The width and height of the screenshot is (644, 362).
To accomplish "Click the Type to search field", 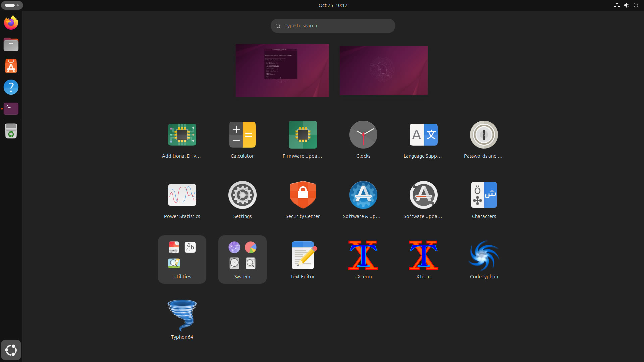I will (x=333, y=26).
